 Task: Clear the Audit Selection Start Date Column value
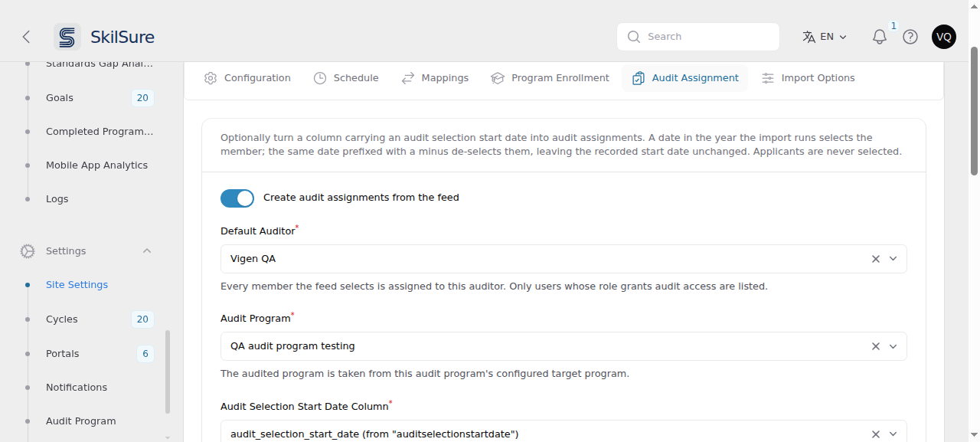pyautogui.click(x=876, y=434)
